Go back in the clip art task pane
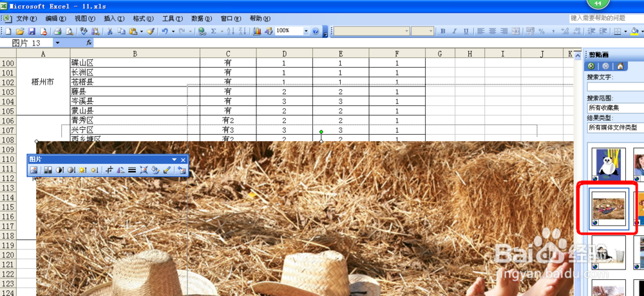644x296 pixels. (x=591, y=66)
